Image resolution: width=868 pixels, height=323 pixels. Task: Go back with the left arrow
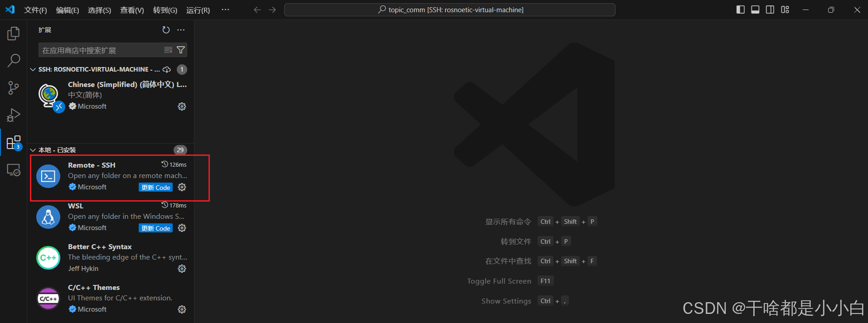tap(257, 10)
